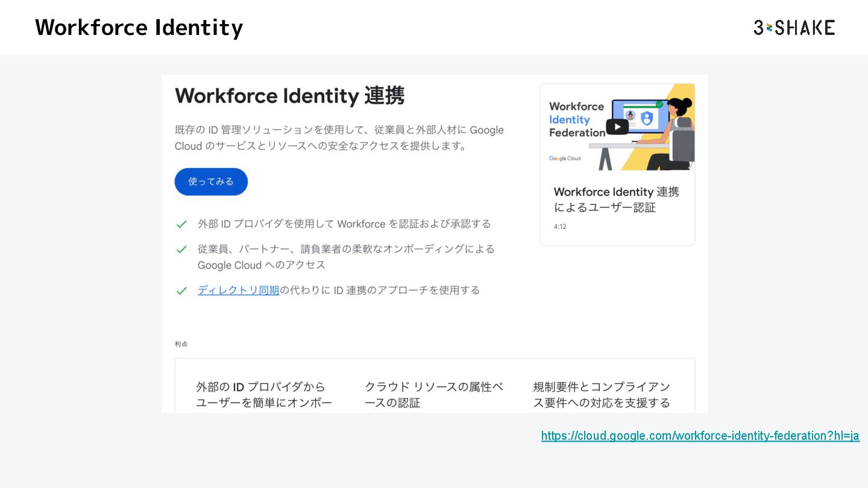This screenshot has width=868, height=488.
Task: Click the checkmark next to ディレクトリ同期
Action: click(x=181, y=291)
